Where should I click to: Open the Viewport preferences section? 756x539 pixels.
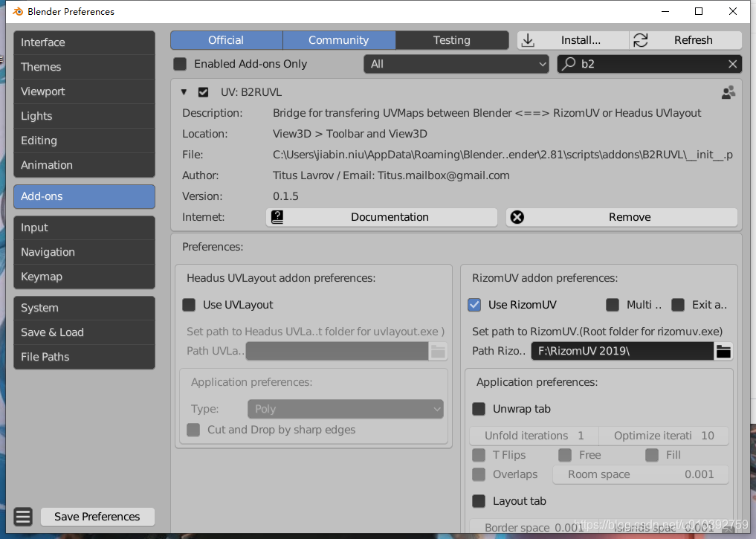pyautogui.click(x=85, y=91)
